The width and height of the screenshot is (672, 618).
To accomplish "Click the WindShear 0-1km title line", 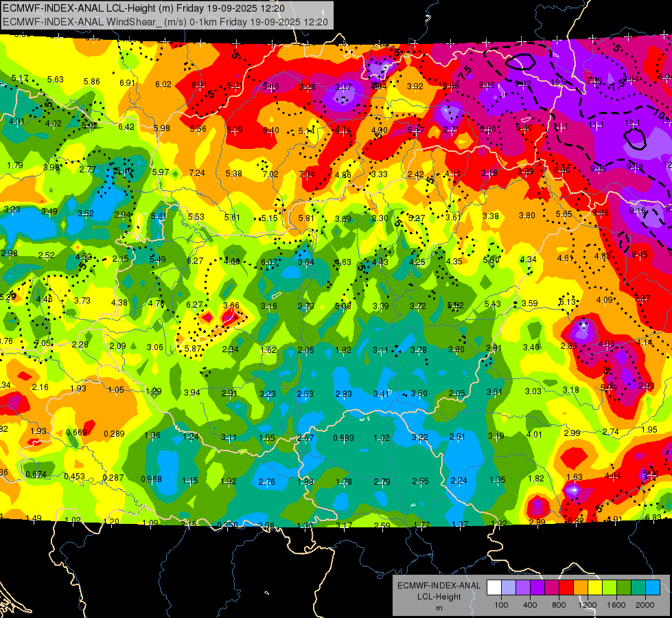I will click(165, 22).
